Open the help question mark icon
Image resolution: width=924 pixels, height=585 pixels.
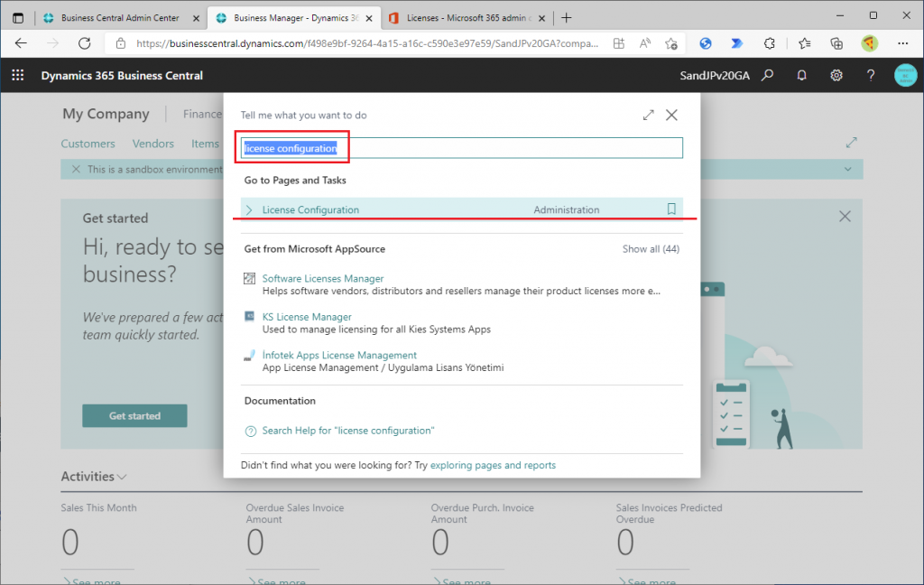click(x=871, y=76)
